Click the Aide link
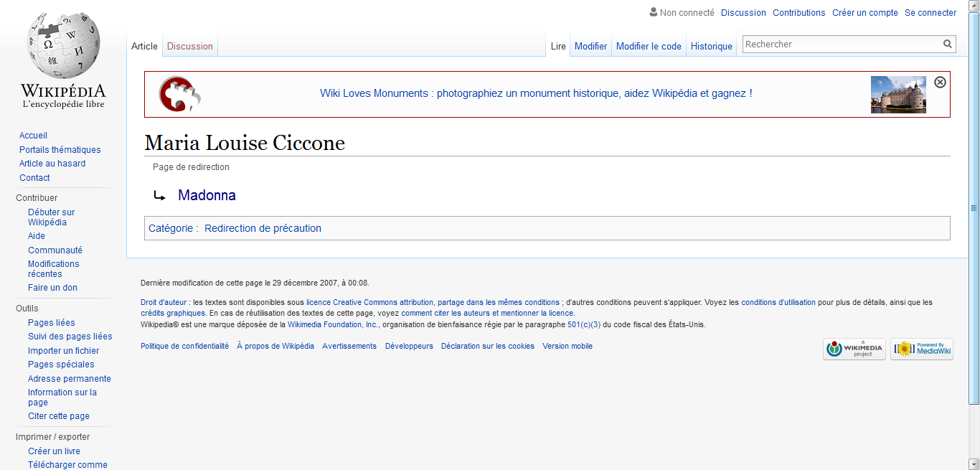The height and width of the screenshot is (470, 980). coord(37,236)
